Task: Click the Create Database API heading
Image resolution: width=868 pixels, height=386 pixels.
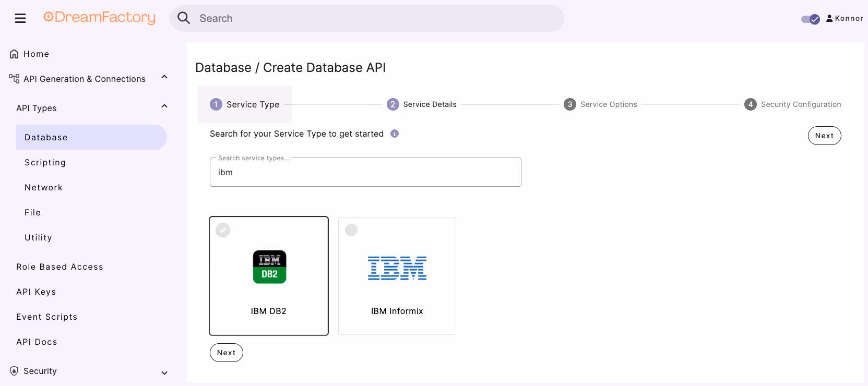Action: pos(324,68)
